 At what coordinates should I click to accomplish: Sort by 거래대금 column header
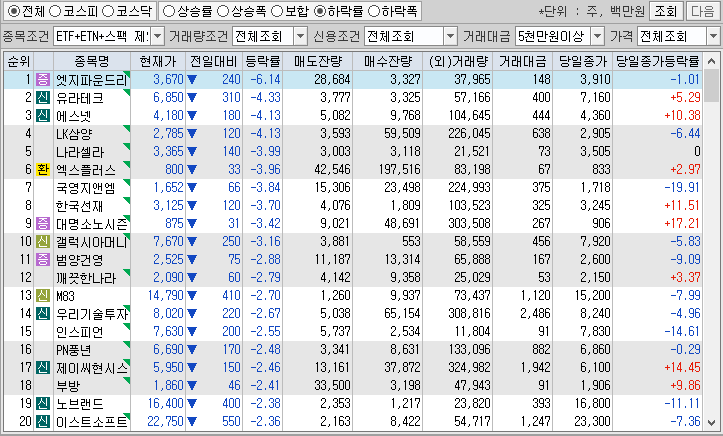pos(522,61)
